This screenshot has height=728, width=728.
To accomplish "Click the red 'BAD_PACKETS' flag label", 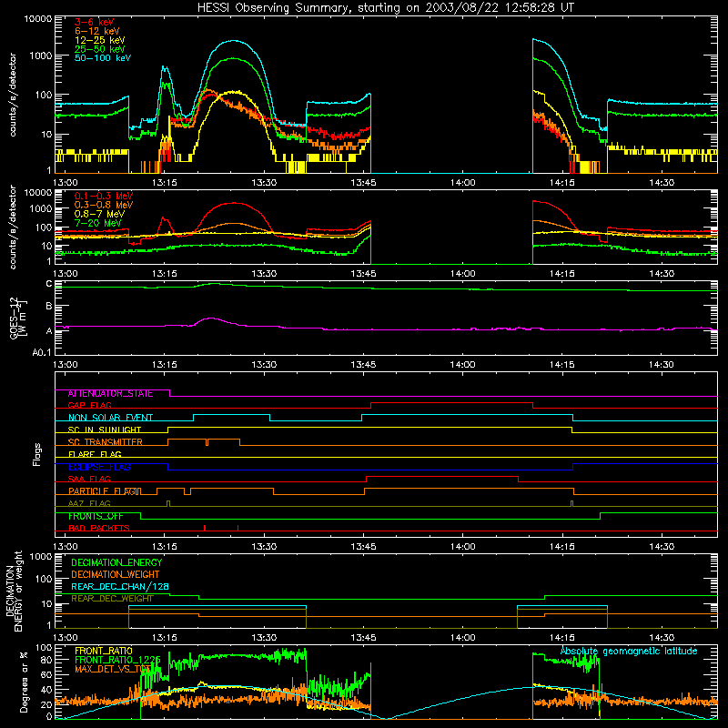I will (99, 529).
